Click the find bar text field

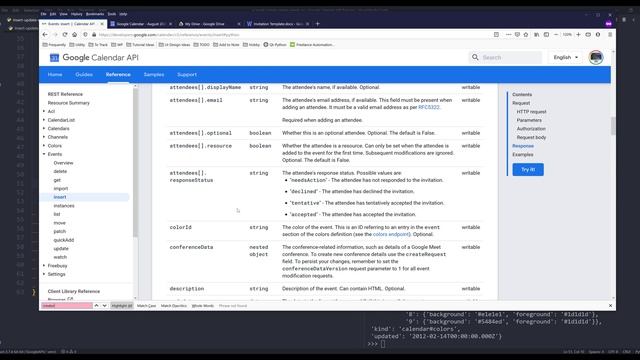pos(67,306)
